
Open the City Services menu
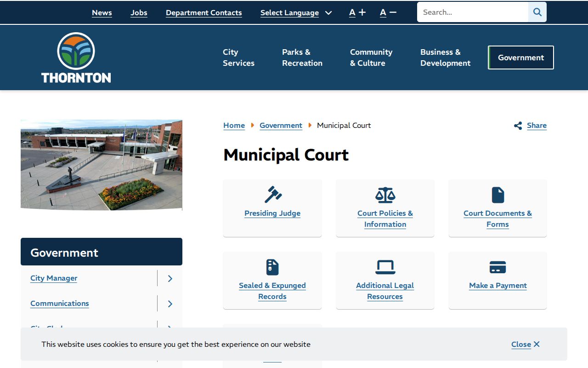[238, 57]
